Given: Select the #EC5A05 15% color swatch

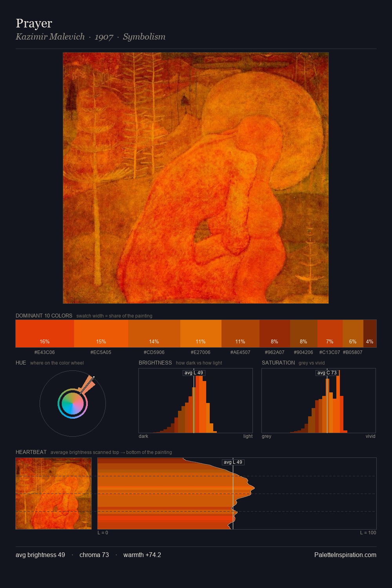Looking at the screenshot, I should coord(101,334).
